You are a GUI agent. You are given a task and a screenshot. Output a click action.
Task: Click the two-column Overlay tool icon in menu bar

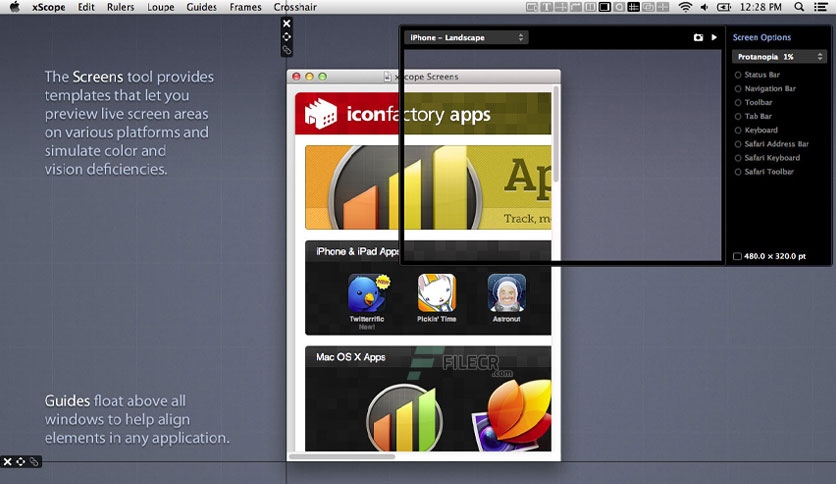pos(590,7)
